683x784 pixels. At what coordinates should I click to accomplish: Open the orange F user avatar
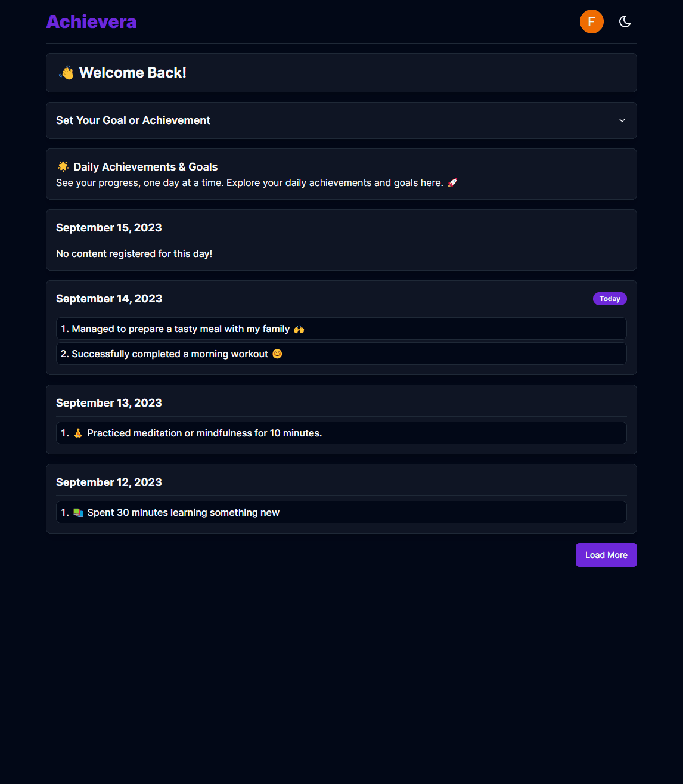592,21
